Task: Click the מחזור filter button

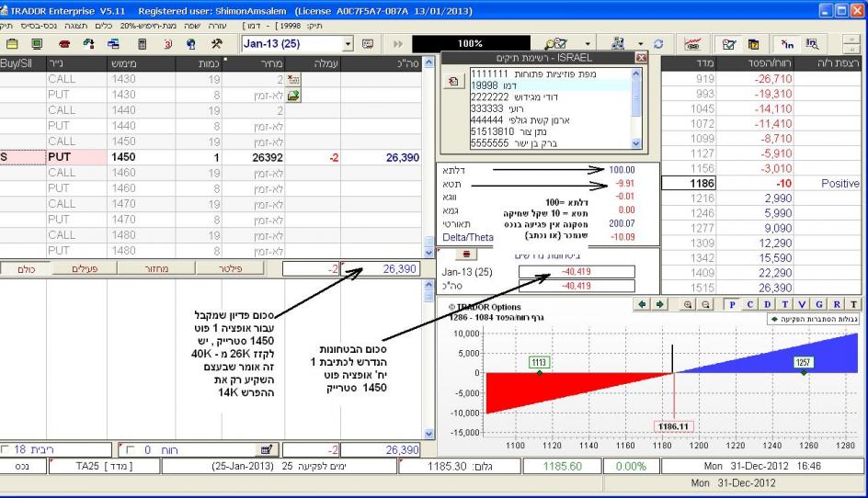Action: tap(156, 268)
